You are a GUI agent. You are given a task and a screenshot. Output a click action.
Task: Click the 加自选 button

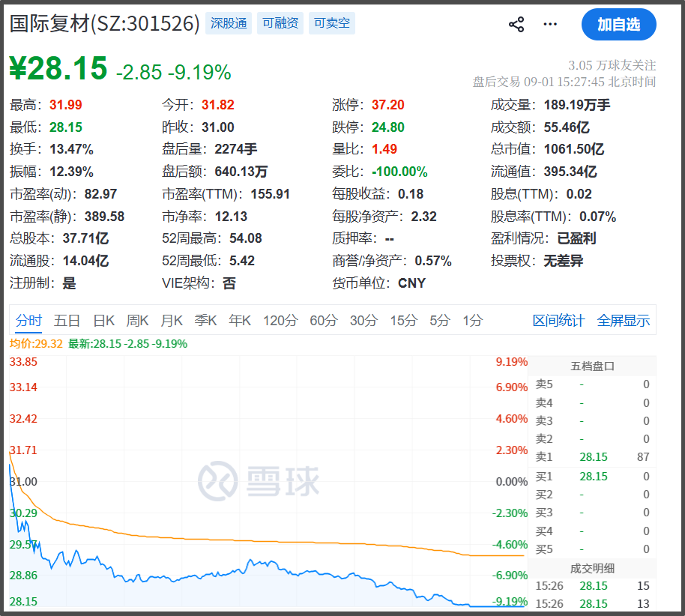[618, 25]
